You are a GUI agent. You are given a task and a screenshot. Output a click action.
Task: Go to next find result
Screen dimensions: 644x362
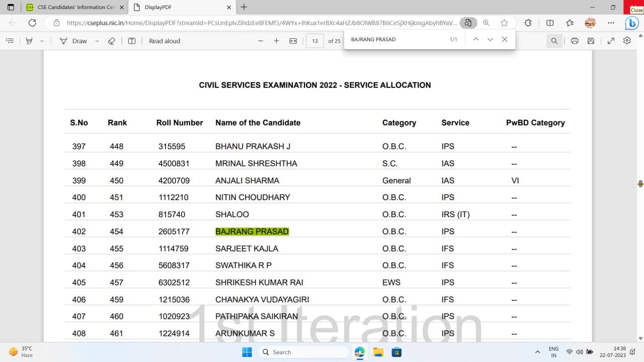click(490, 39)
